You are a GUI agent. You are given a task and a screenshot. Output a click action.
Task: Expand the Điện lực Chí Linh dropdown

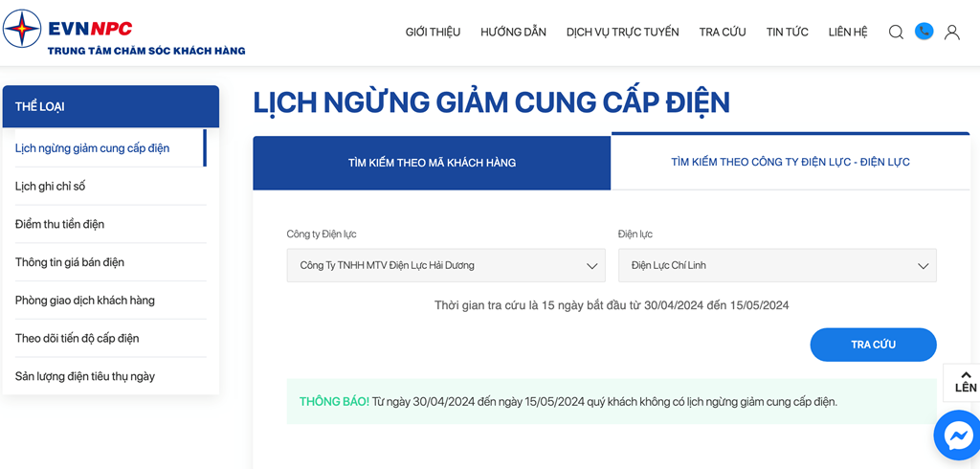point(777,265)
